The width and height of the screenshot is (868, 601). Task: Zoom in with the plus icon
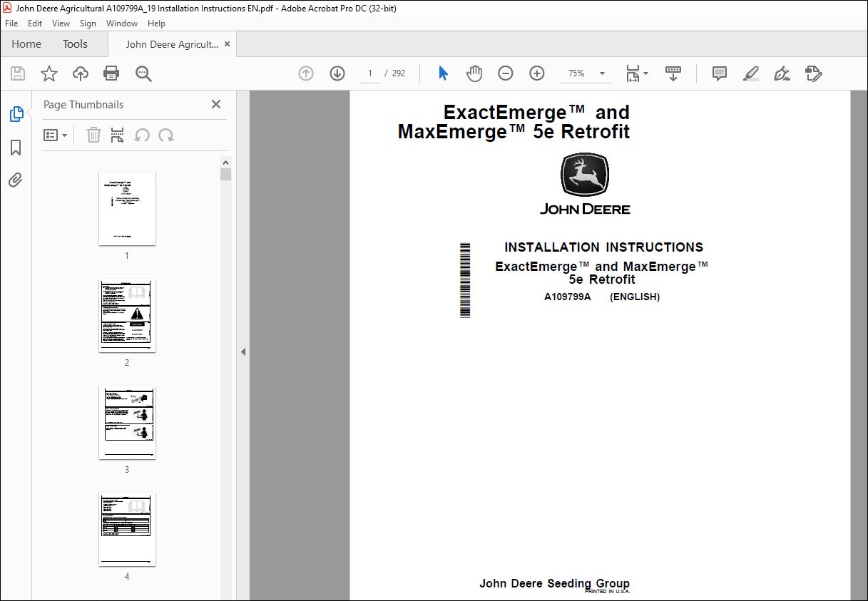(x=537, y=73)
